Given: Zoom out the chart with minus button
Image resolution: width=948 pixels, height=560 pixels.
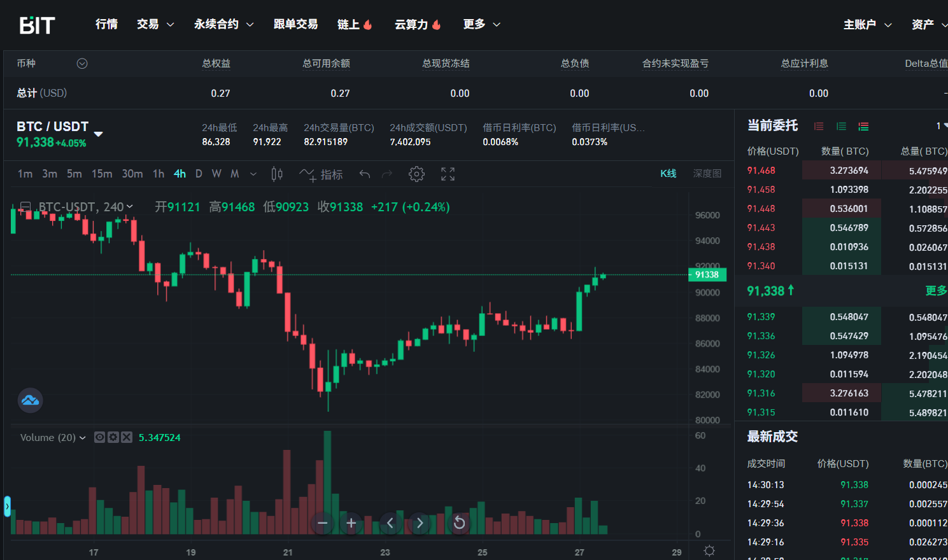Looking at the screenshot, I should tap(322, 523).
